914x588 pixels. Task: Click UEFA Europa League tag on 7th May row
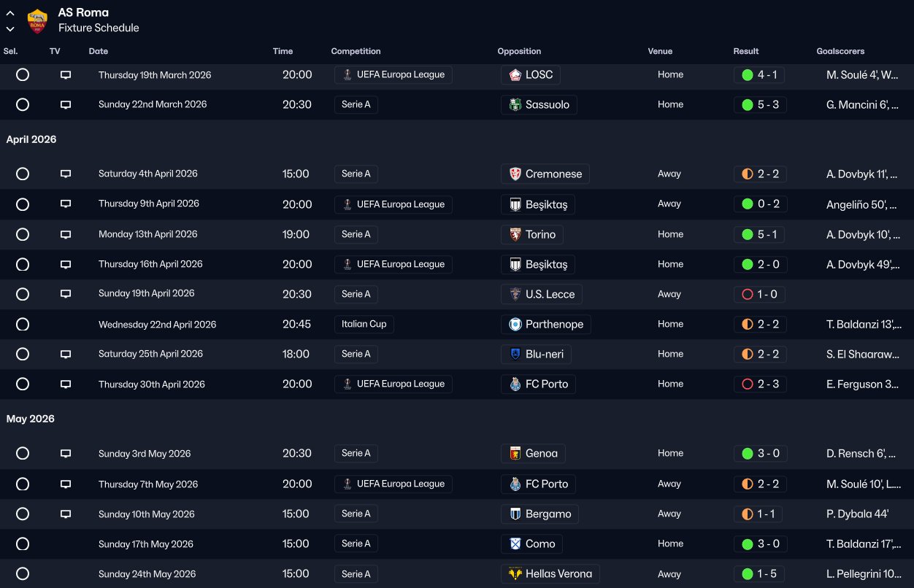pos(393,484)
